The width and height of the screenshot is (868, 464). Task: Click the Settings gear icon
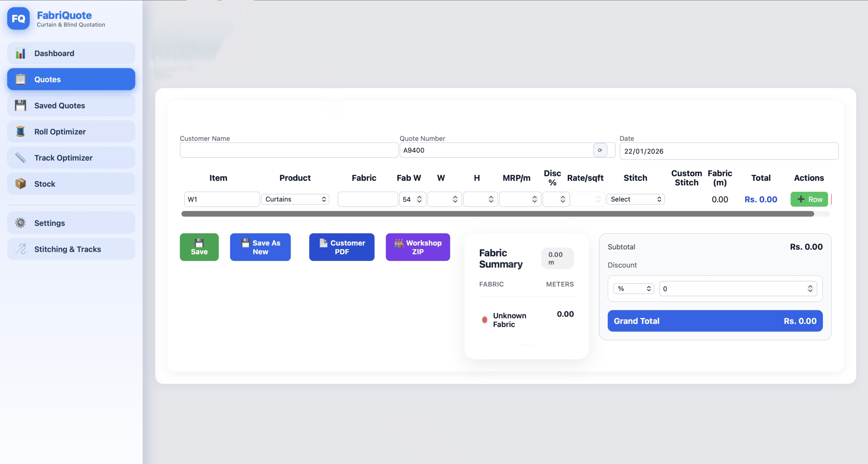tap(20, 223)
